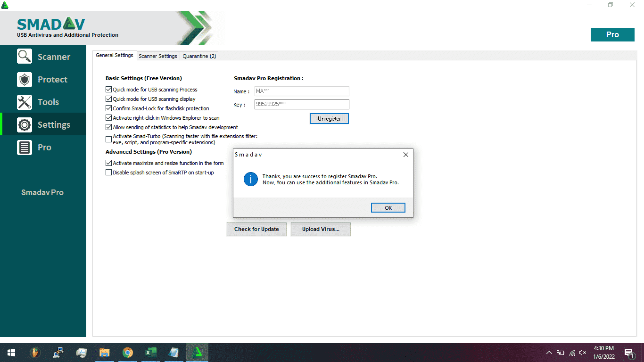644x362 pixels.
Task: Click the Key registration field
Action: click(302, 105)
